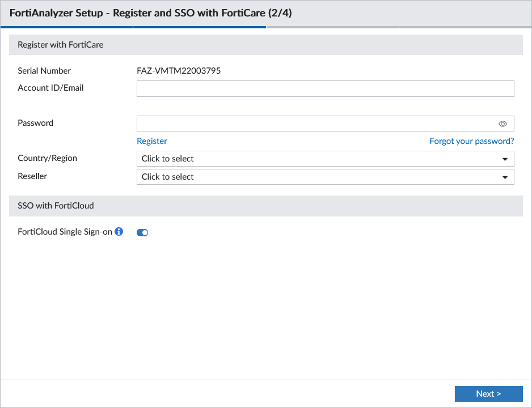The width and height of the screenshot is (532, 408).
Task: Click the "SSO with FortiCloud" section header
Action: click(56, 206)
